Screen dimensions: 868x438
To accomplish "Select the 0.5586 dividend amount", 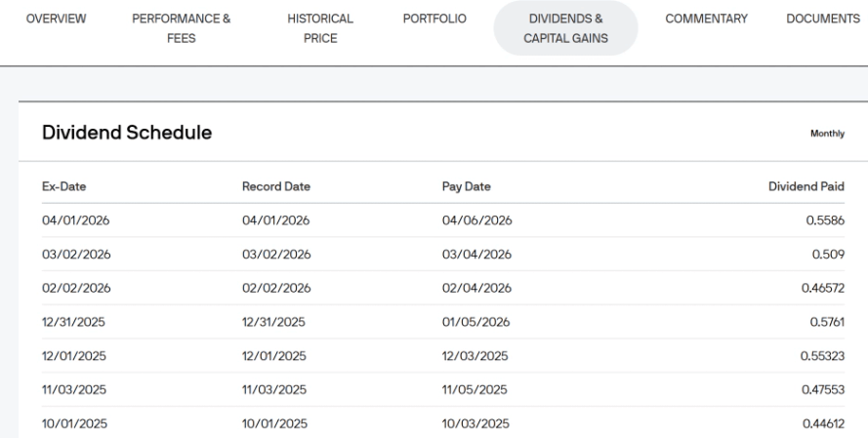I will (824, 220).
